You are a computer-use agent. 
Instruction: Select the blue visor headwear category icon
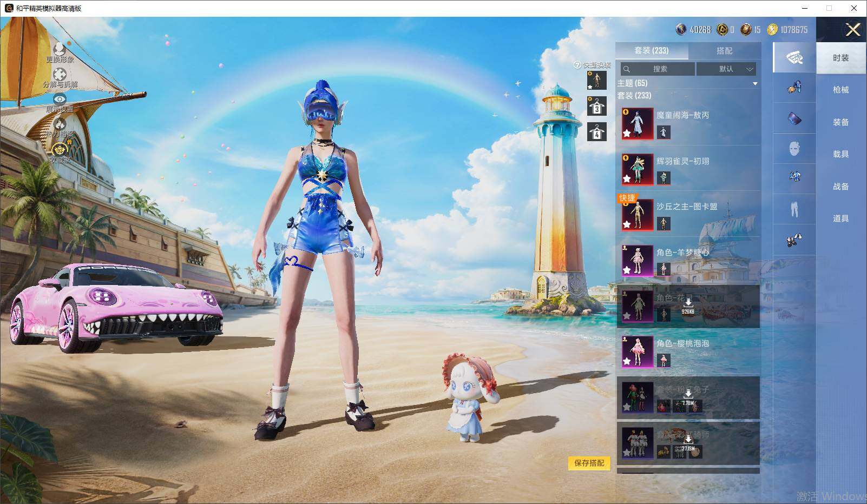click(794, 118)
